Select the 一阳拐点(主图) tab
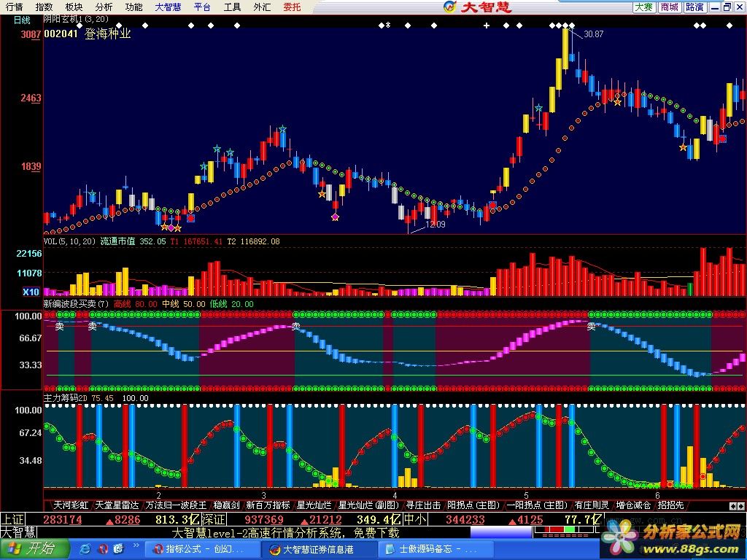The width and height of the screenshot is (747, 560). click(x=537, y=505)
